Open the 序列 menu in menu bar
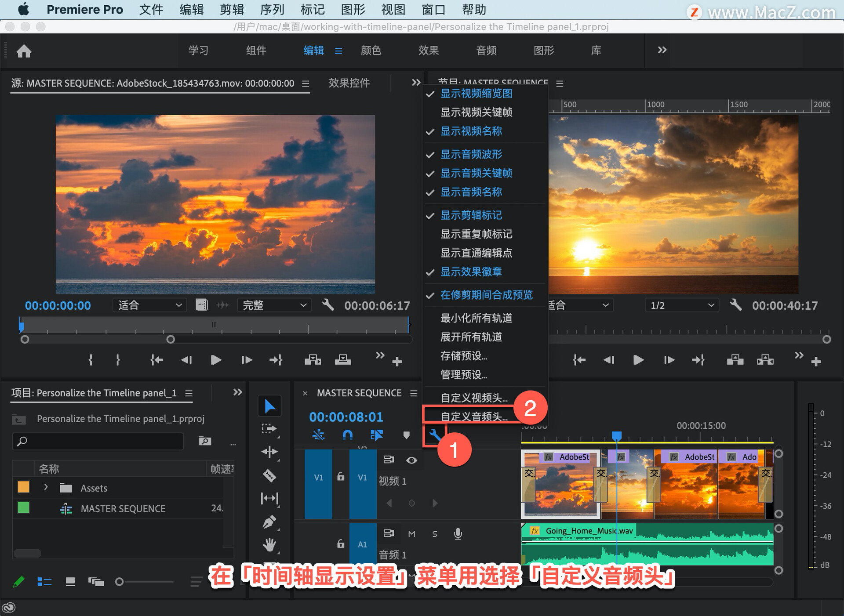Screen dimensions: 844x616 coord(272,10)
